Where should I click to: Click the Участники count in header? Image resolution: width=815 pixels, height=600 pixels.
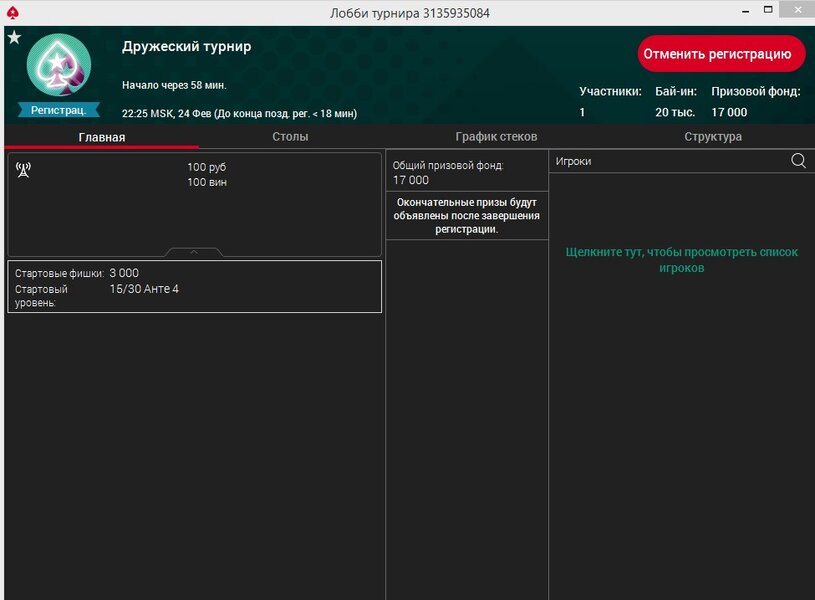583,113
